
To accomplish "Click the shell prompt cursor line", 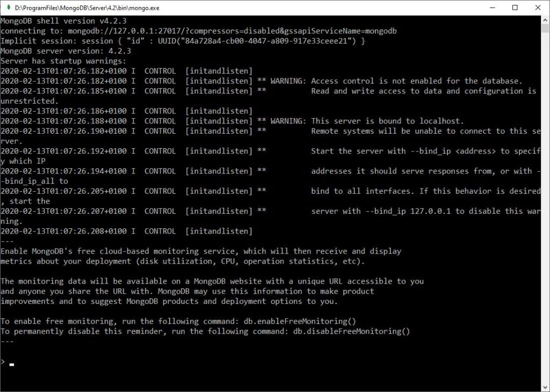I will pyautogui.click(x=8, y=362).
